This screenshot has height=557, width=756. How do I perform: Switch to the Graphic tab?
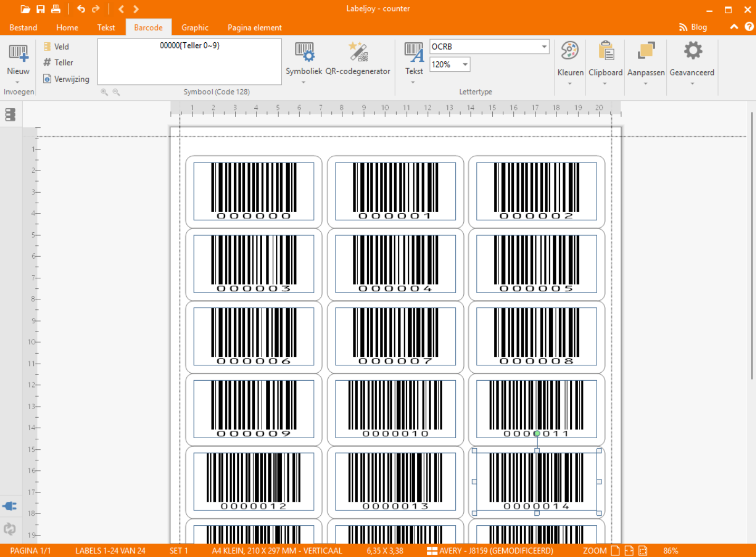[195, 27]
